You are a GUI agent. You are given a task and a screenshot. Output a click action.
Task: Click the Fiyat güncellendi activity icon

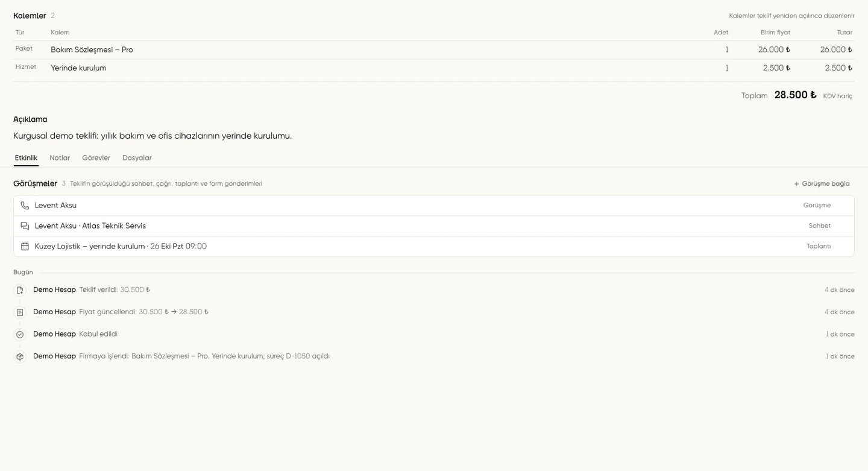pyautogui.click(x=20, y=312)
